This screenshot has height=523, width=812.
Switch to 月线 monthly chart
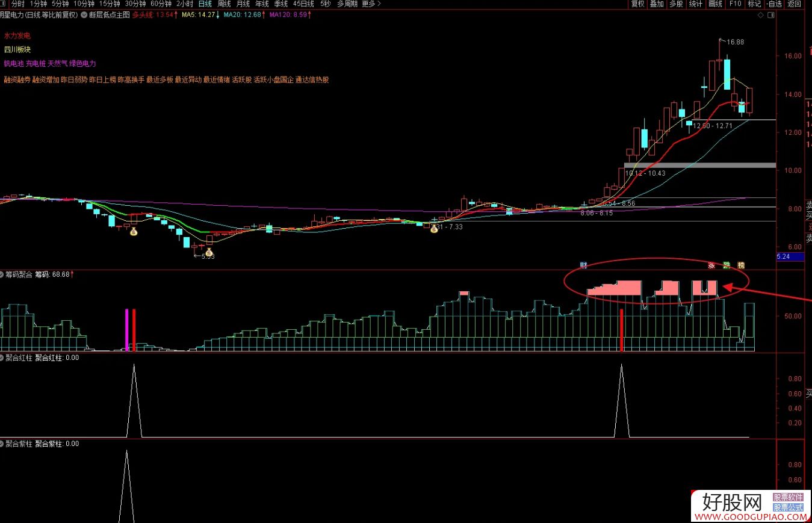pyautogui.click(x=243, y=4)
